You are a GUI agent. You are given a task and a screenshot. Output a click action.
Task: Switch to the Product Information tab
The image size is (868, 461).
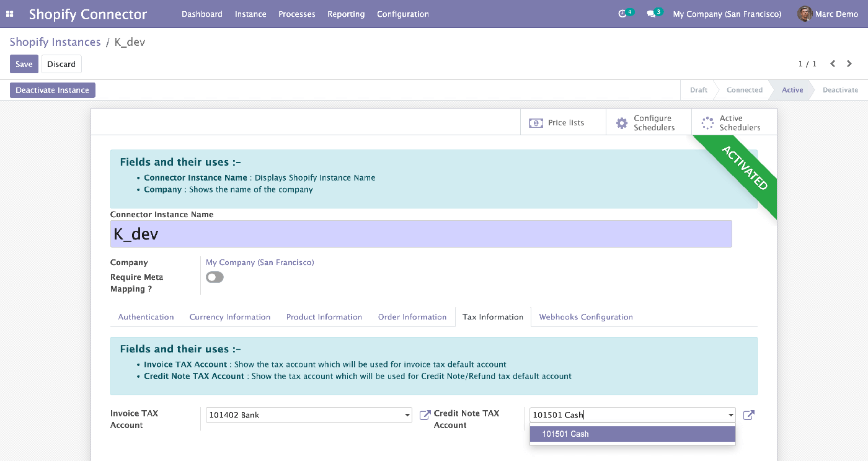324,316
